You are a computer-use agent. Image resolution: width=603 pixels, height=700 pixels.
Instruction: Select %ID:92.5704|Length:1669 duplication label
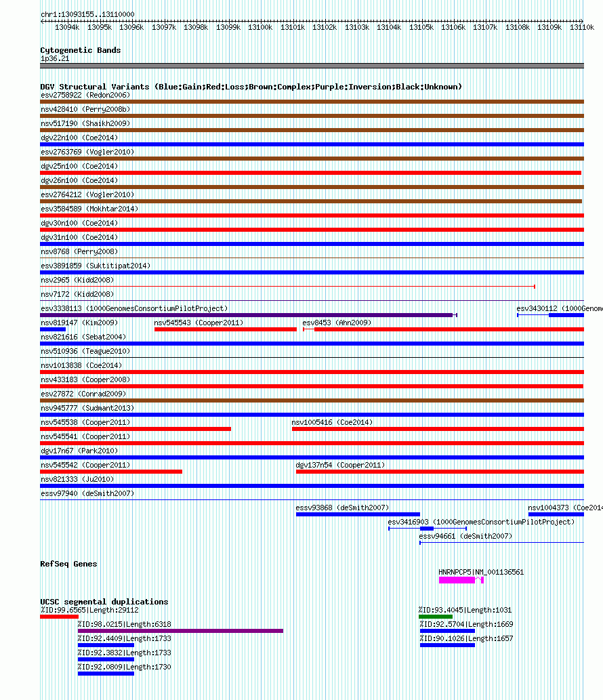[466, 625]
